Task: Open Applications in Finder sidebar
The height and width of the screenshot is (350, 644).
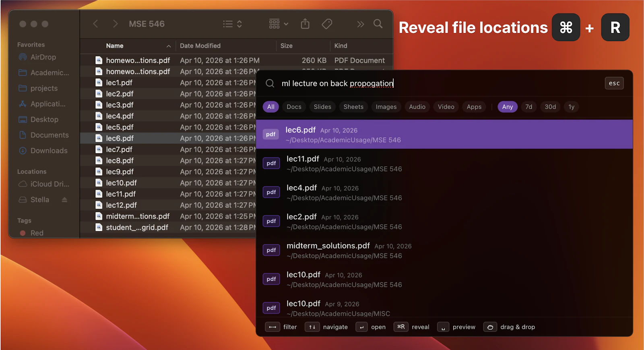Action: [42, 104]
